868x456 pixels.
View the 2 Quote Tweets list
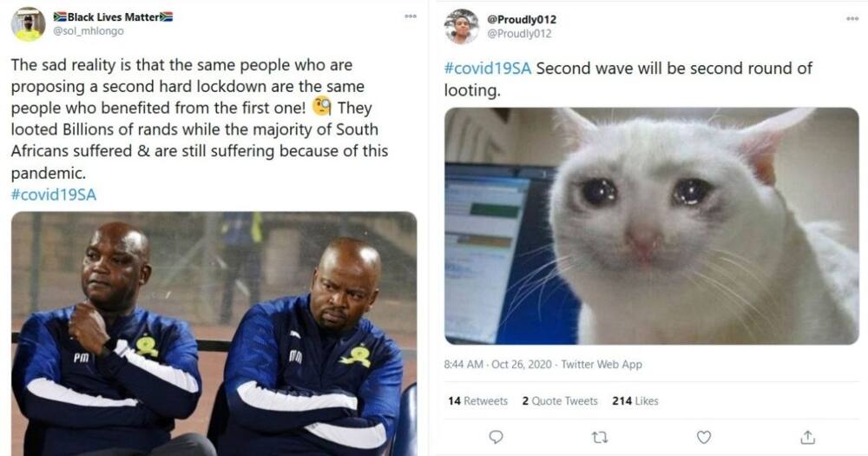(560, 400)
